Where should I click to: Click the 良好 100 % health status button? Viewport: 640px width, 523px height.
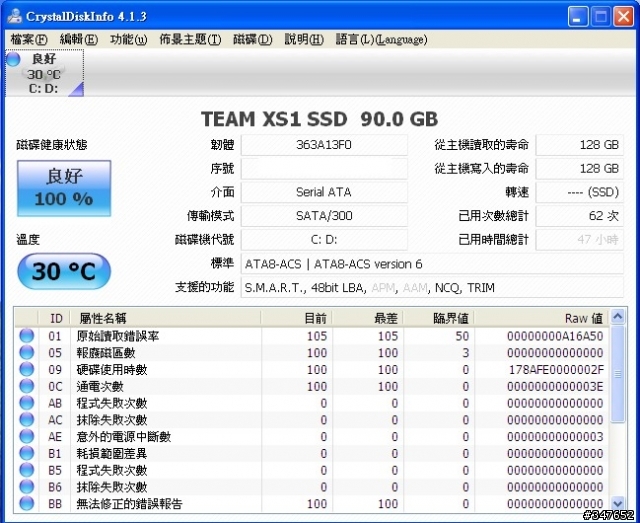click(64, 188)
